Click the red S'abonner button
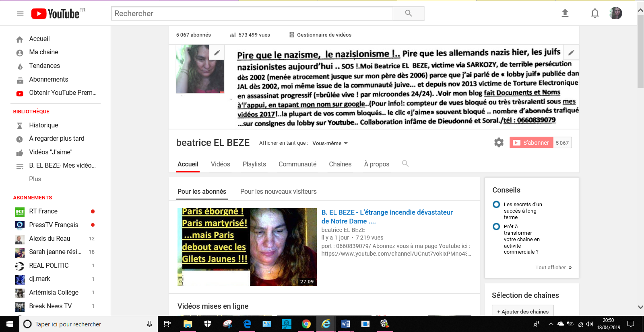Viewport: 644px width, 332px height. coord(531,143)
